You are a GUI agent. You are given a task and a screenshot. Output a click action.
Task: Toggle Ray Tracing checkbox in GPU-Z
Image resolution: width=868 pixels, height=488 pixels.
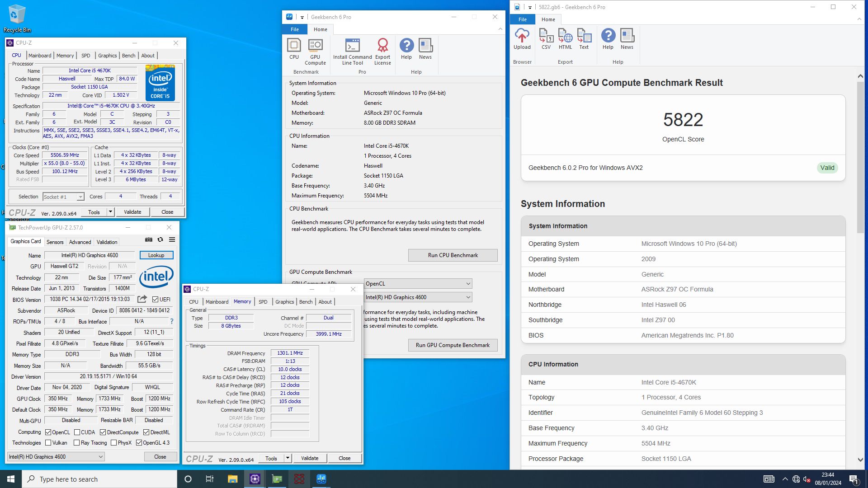pyautogui.click(x=76, y=443)
